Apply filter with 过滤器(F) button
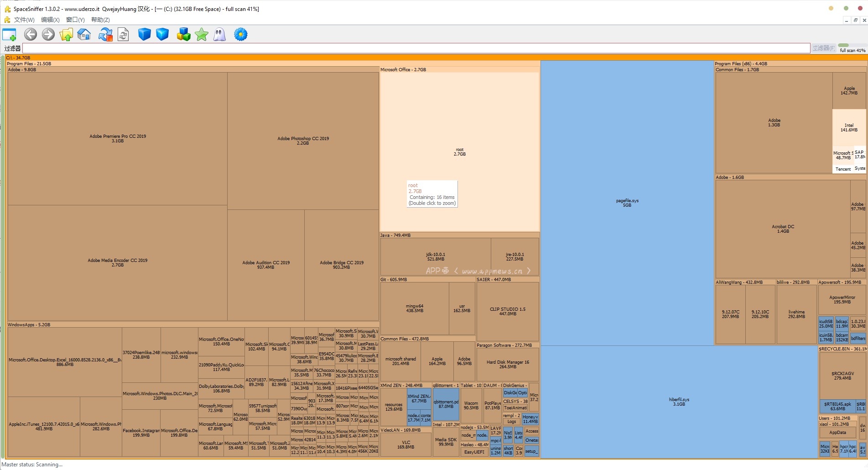The width and height of the screenshot is (868, 470). pos(823,48)
